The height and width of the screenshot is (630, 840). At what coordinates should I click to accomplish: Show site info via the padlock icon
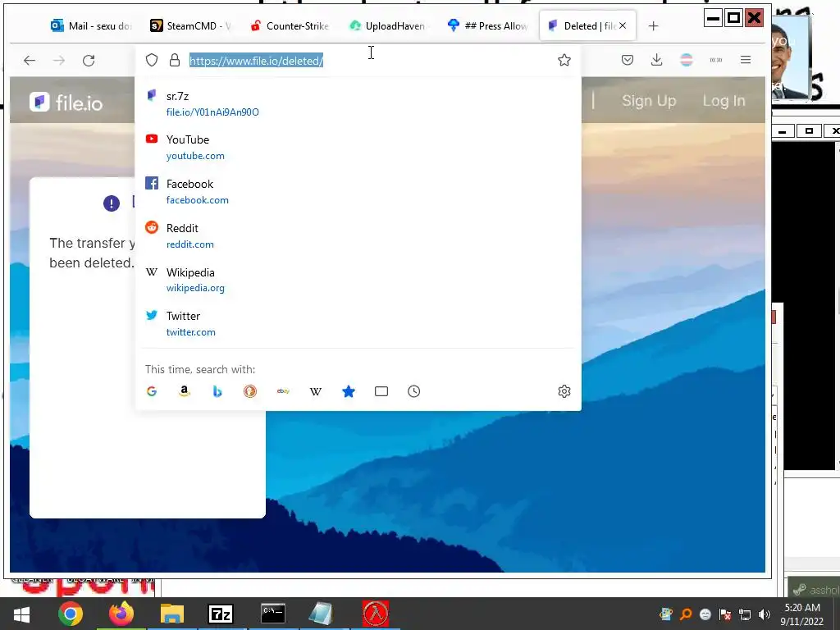[175, 60]
